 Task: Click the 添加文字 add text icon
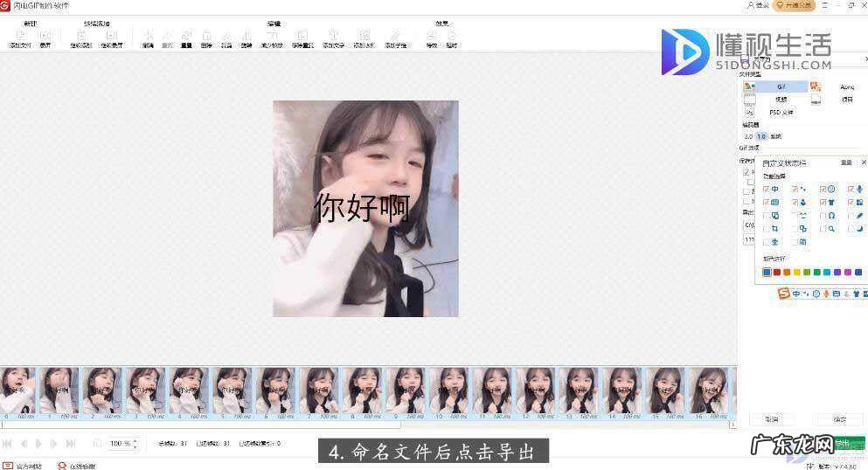click(333, 35)
